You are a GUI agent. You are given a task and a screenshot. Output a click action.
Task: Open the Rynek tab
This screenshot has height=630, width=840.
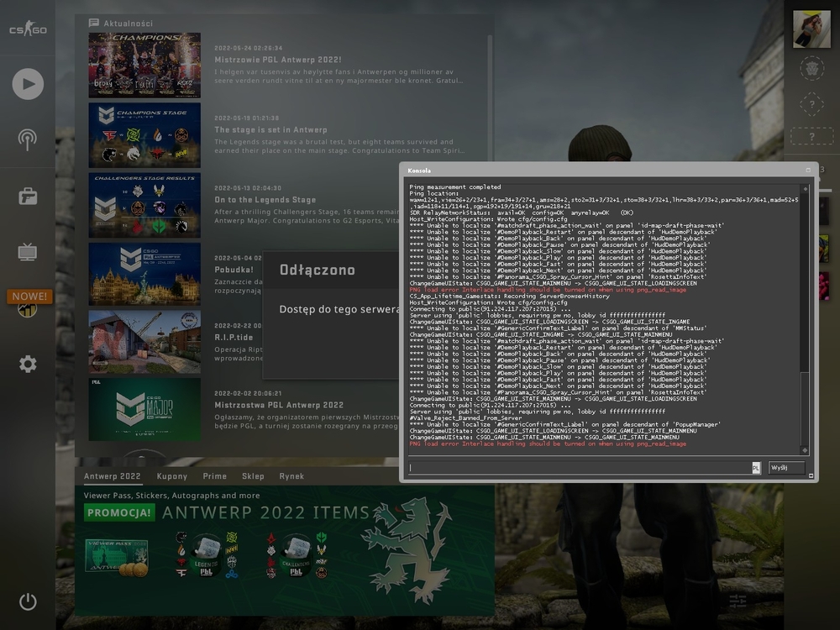291,476
